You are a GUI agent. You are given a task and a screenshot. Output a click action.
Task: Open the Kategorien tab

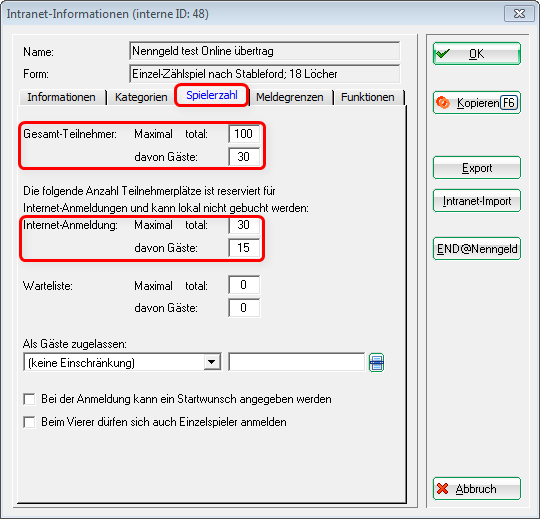(141, 97)
